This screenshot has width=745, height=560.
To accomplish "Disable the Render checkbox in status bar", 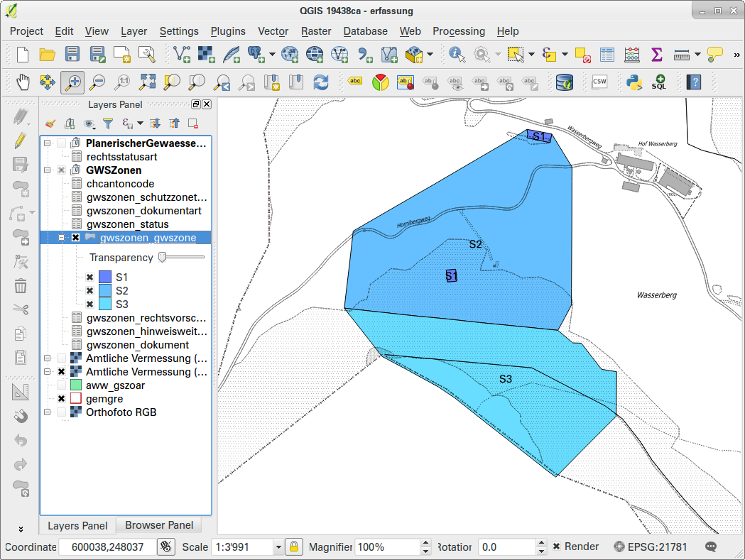I will [556, 547].
